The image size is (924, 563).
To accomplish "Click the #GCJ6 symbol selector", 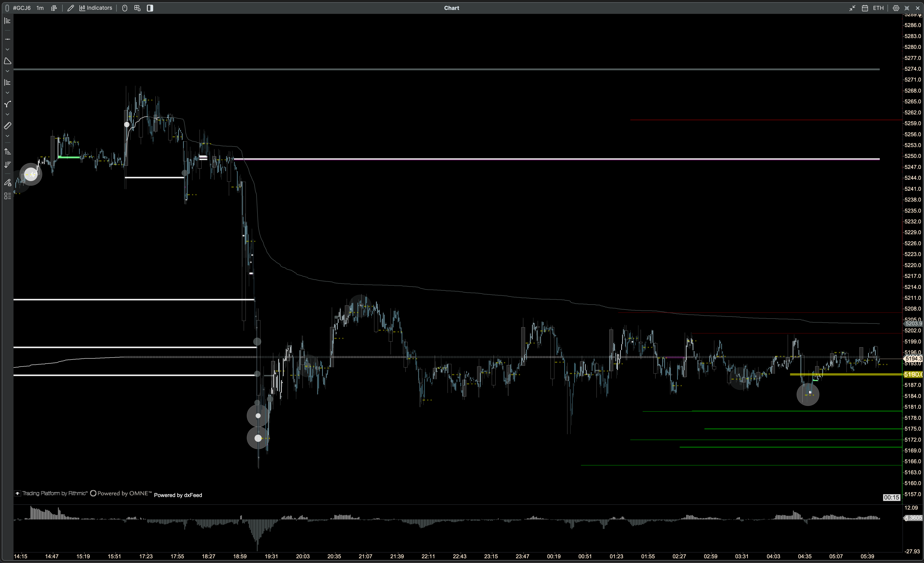I will 22,8.
